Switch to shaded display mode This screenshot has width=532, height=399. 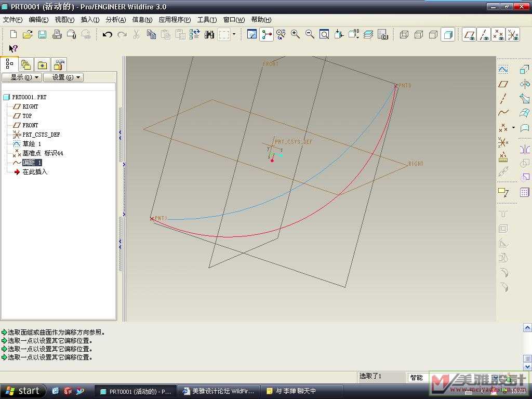448,34
